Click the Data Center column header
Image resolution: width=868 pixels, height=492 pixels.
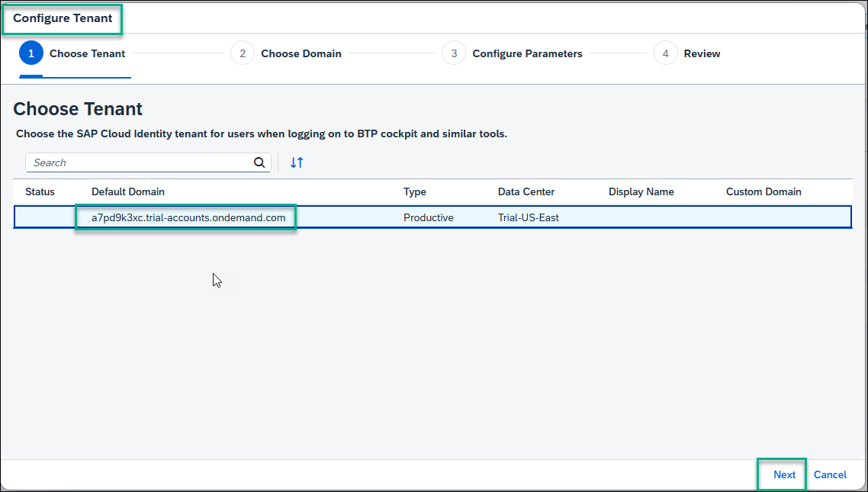526,192
